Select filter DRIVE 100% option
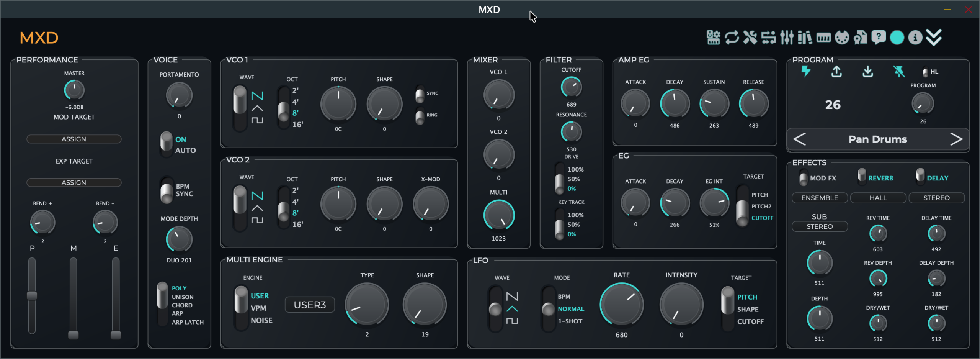The image size is (980, 359). coord(575,169)
